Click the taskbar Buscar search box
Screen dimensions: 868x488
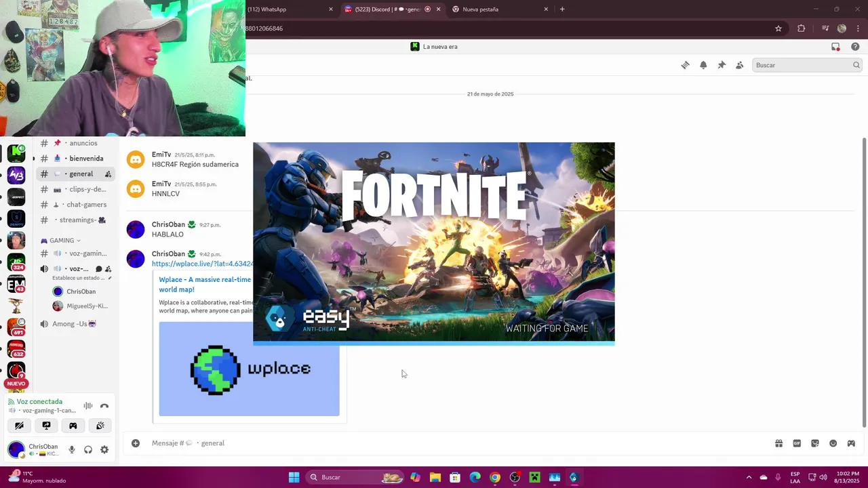[x=355, y=477]
